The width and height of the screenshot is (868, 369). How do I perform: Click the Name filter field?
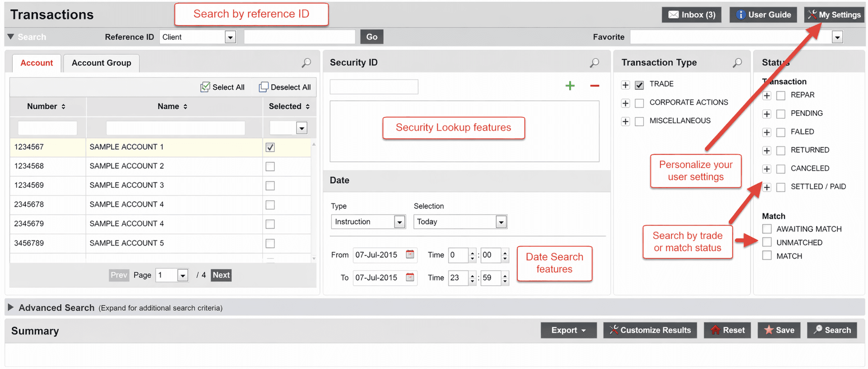[x=176, y=128]
